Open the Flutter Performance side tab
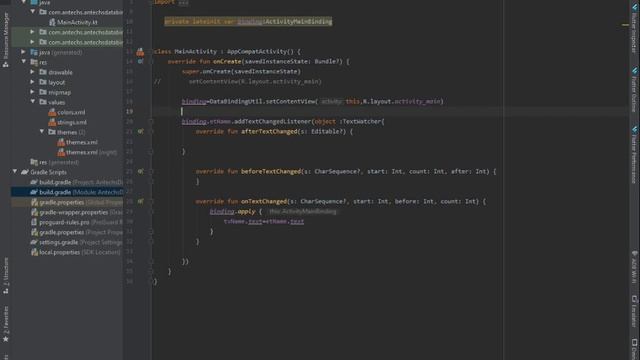640x360 pixels. pyautogui.click(x=634, y=155)
